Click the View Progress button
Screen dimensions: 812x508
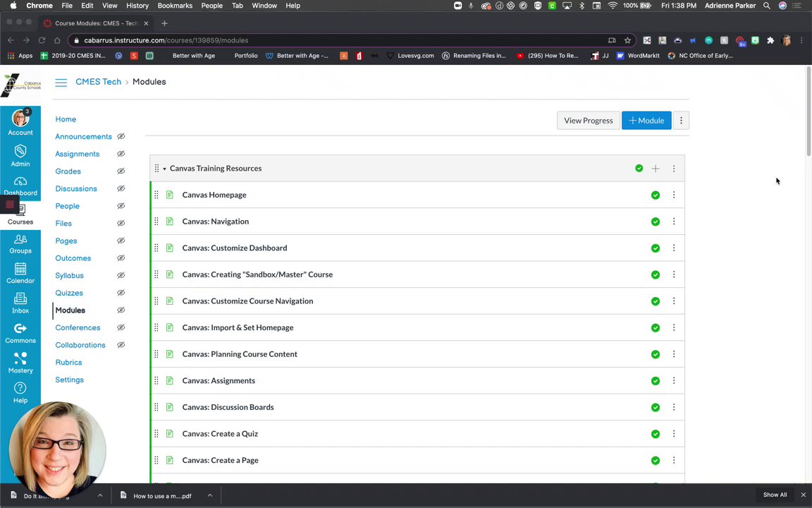588,121
